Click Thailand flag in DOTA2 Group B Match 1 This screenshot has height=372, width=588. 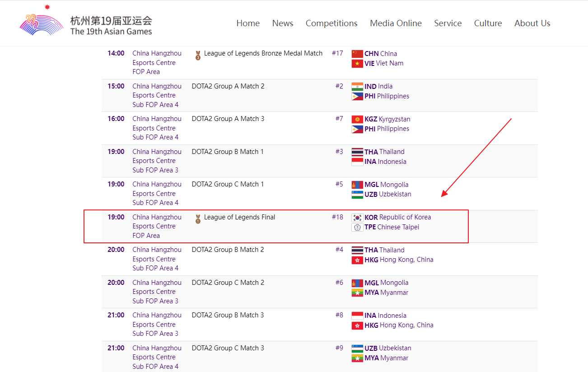[357, 152]
